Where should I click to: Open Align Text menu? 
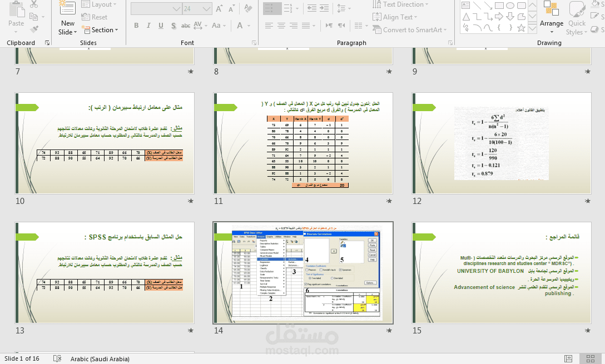pyautogui.click(x=395, y=17)
